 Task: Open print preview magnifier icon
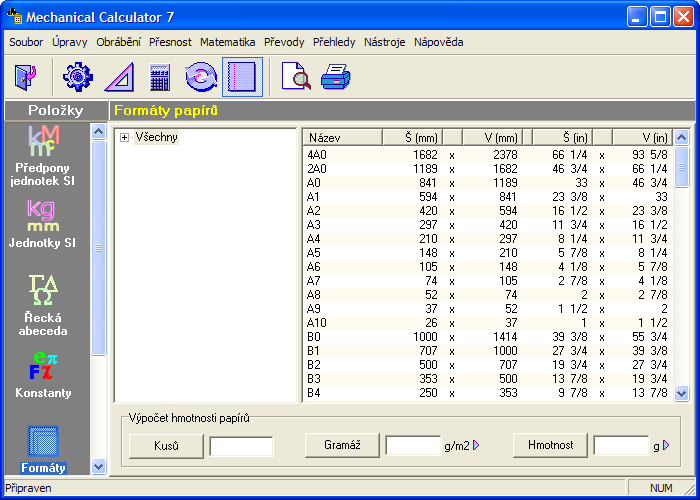point(296,77)
